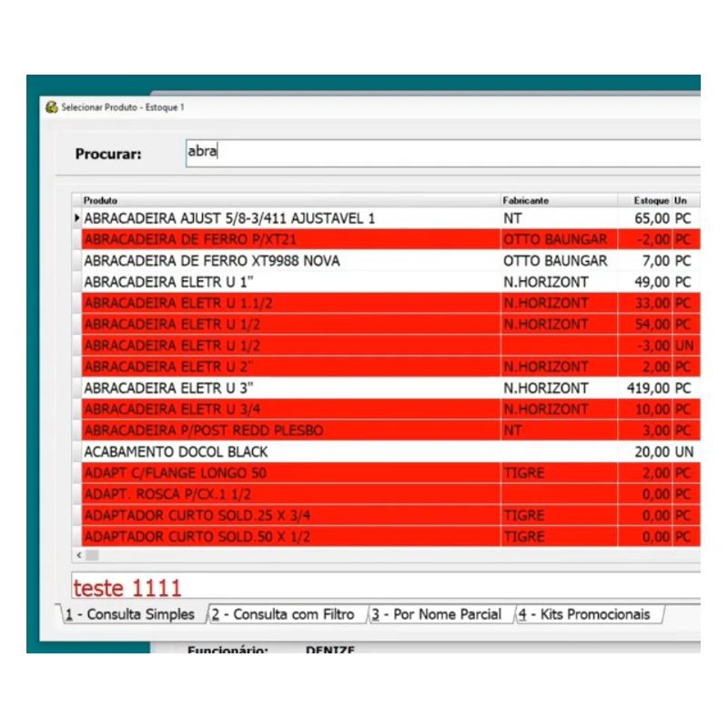Screen dimensions: 728x728
Task: Select ABRACADEIRA DE FERRO XT9988 NOVA row
Action: 211,261
